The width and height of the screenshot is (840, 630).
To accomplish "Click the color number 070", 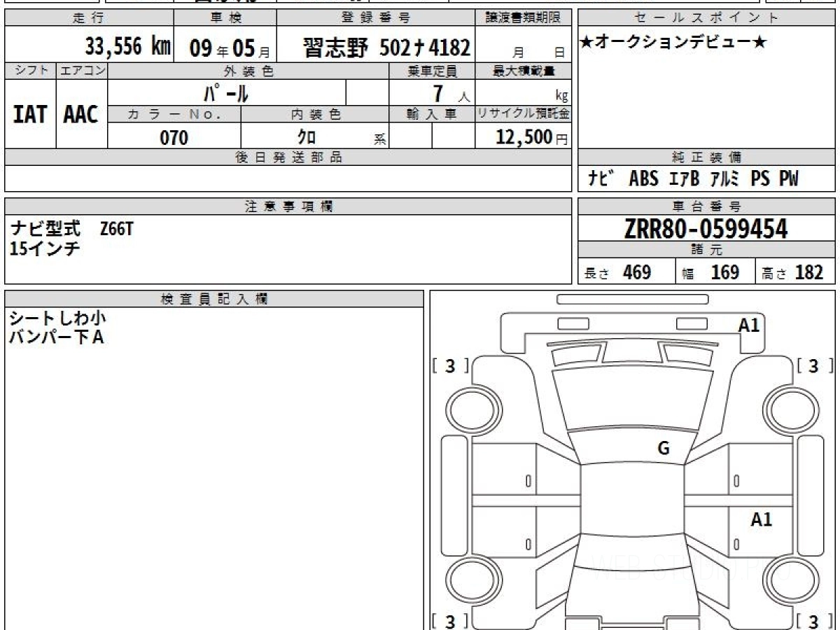I will point(174,138).
